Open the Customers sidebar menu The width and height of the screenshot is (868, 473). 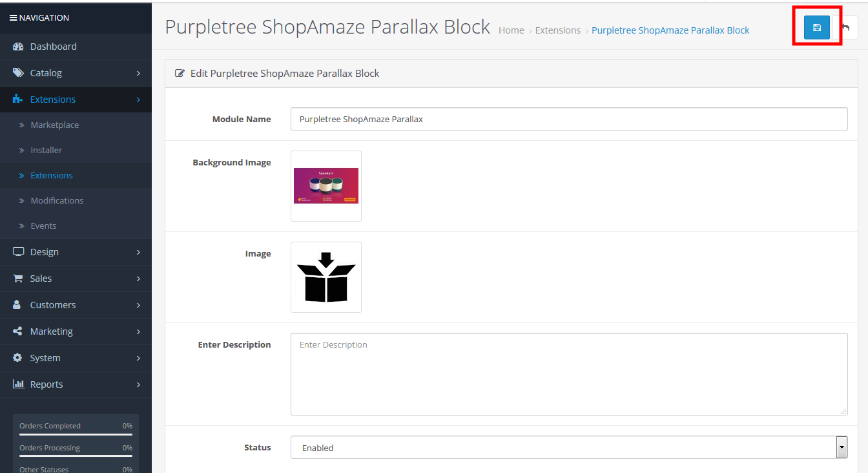76,305
